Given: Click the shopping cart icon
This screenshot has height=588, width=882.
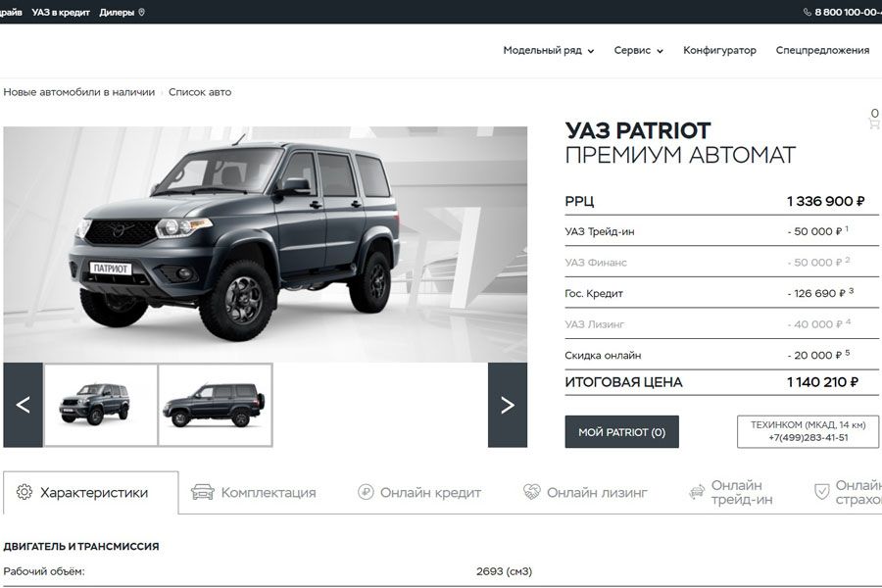Looking at the screenshot, I should [875, 123].
